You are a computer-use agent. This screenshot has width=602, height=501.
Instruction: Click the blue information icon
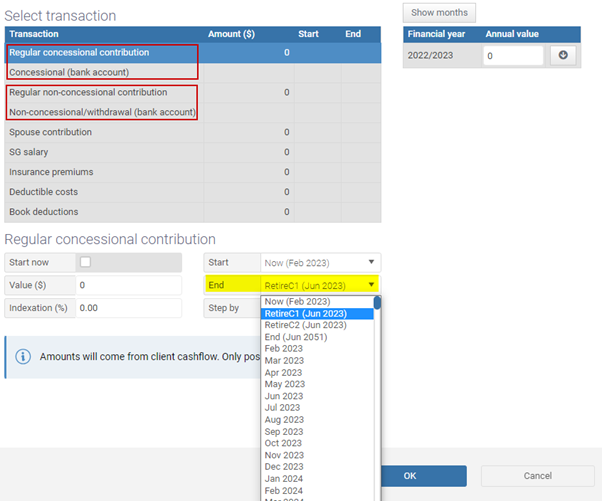[x=23, y=357]
